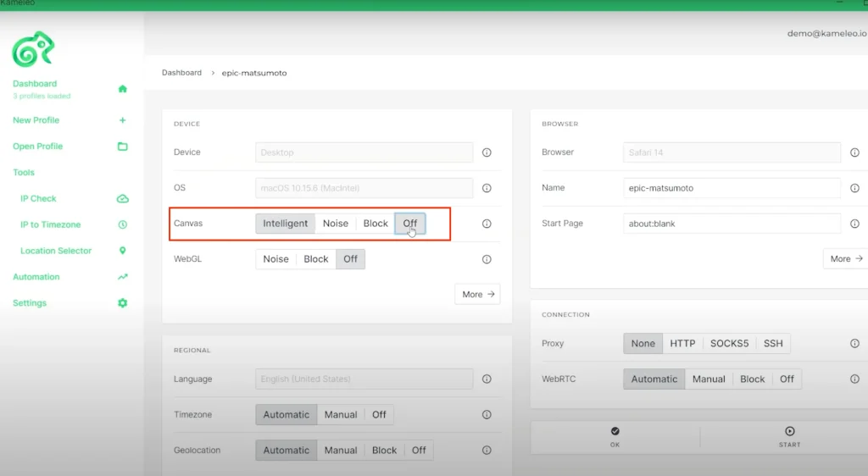
Task: Select Open Profile in the sidebar
Action: 37,146
